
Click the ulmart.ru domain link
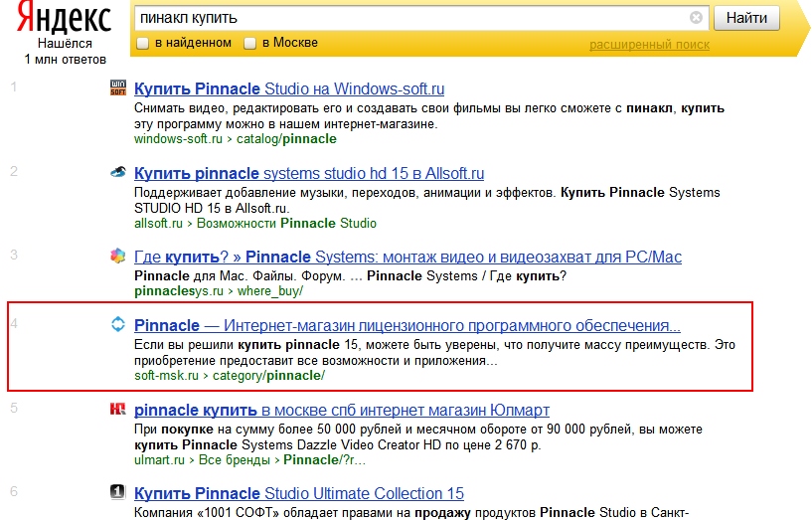(x=159, y=460)
